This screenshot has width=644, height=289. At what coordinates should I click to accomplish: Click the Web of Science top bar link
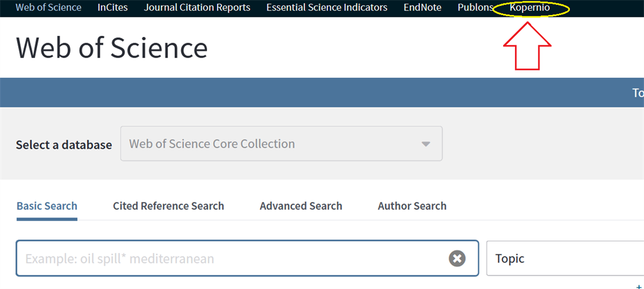tap(48, 8)
